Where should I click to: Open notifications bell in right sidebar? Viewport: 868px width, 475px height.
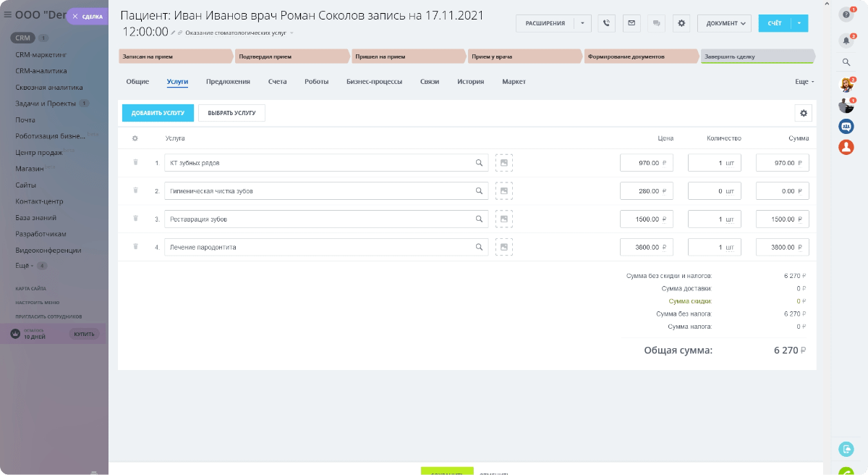click(x=846, y=41)
